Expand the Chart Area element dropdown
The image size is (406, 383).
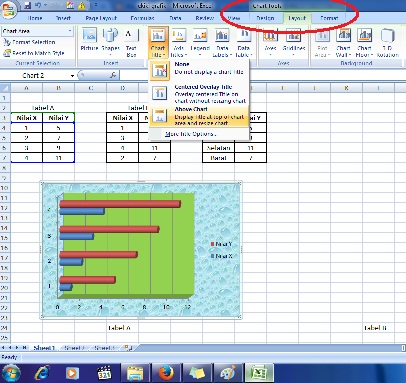70,31
